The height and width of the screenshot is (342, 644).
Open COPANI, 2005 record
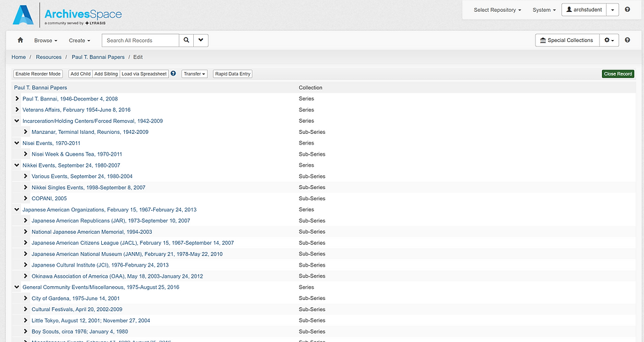point(49,198)
